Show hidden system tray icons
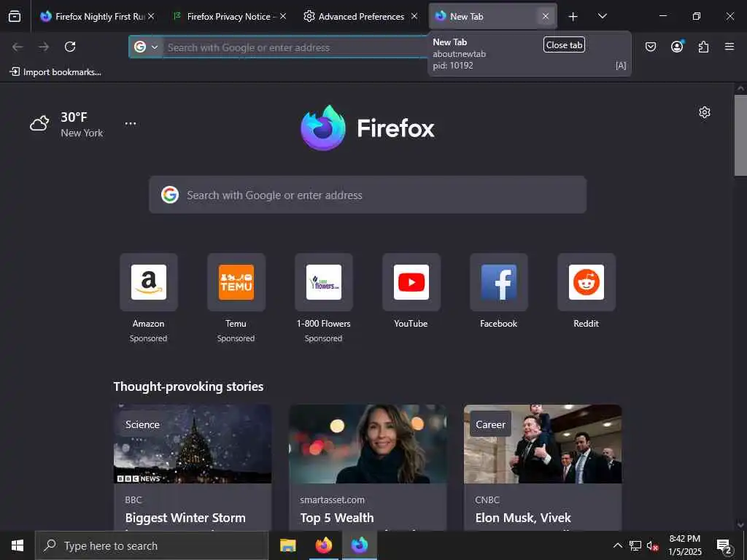 tap(617, 546)
